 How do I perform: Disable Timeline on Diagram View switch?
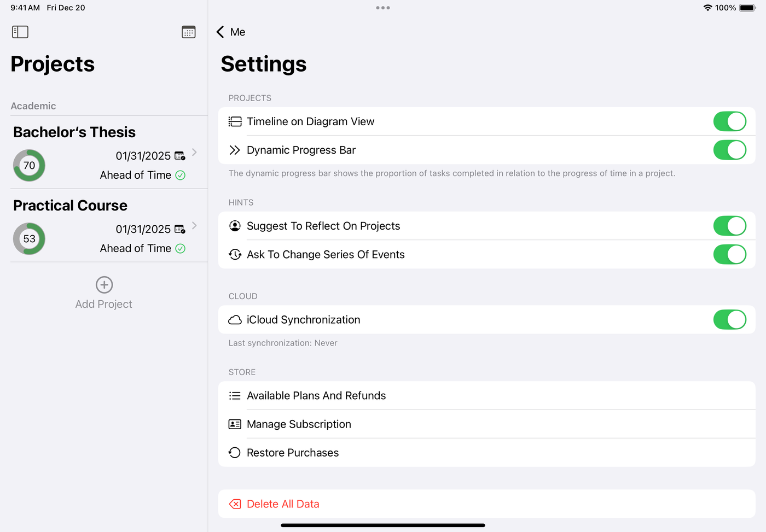729,121
